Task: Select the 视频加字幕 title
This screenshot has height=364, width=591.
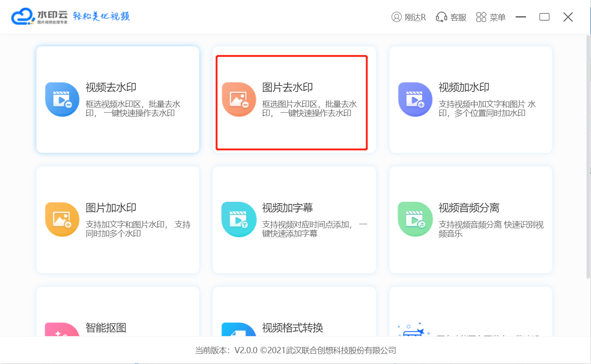Action: (287, 208)
